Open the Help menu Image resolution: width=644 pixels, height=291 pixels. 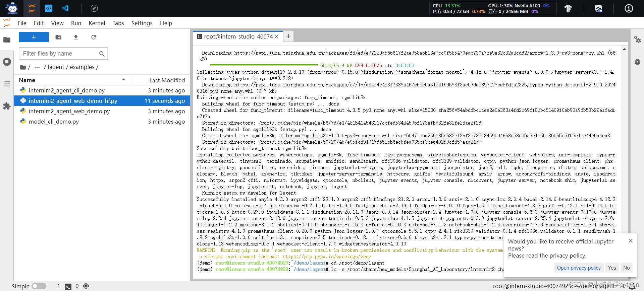point(166,23)
